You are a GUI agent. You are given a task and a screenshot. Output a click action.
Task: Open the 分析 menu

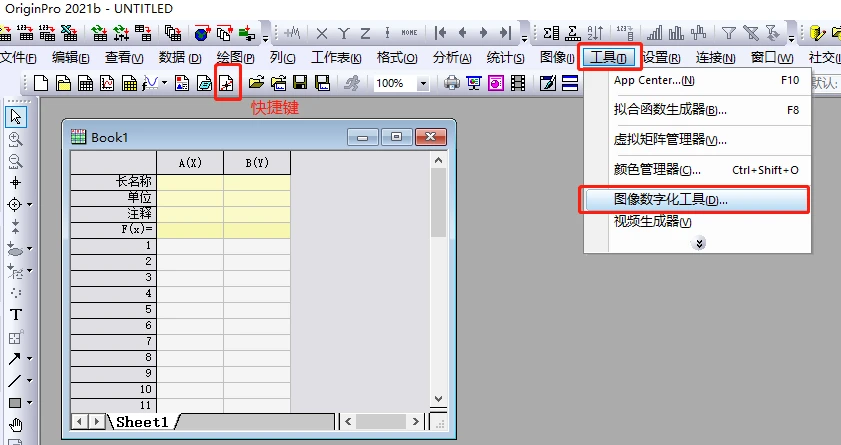pyautogui.click(x=451, y=57)
